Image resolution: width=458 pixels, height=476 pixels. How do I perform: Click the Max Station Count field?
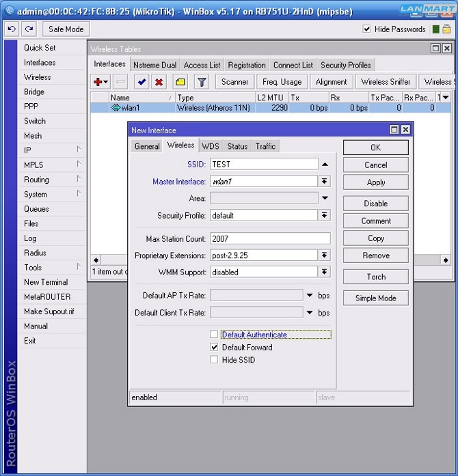[270, 238]
